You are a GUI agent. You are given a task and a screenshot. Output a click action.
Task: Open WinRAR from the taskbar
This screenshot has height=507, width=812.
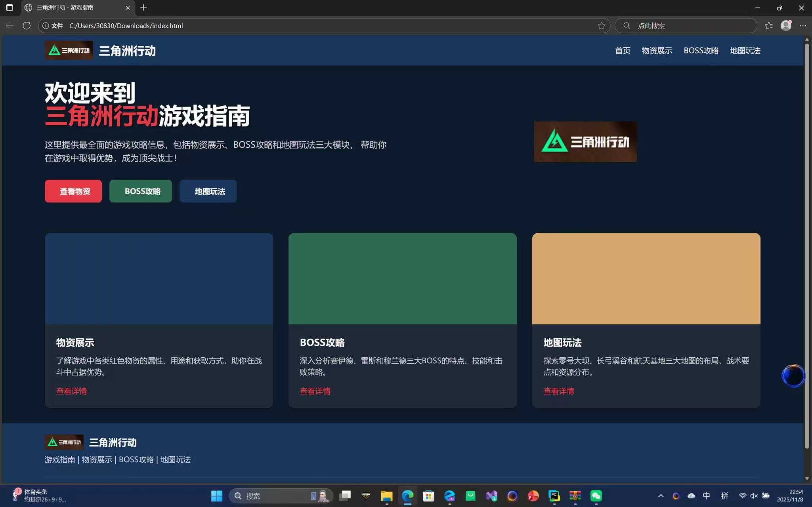[574, 495]
